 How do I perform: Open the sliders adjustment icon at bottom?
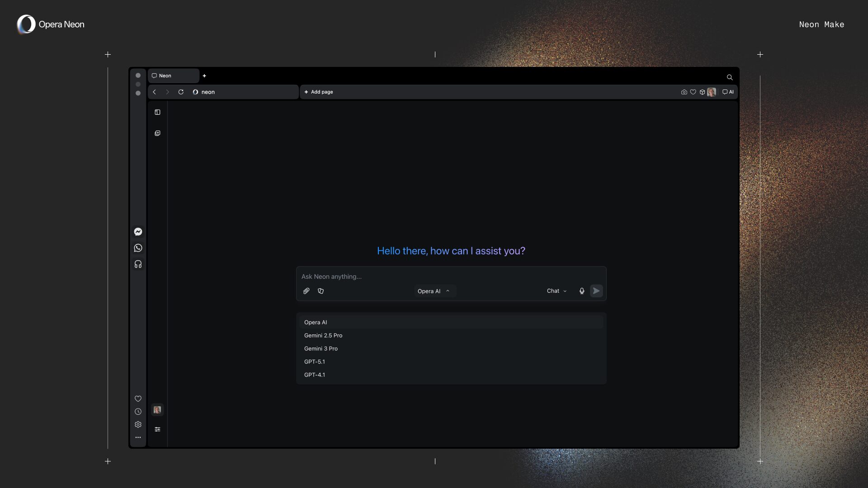point(157,429)
